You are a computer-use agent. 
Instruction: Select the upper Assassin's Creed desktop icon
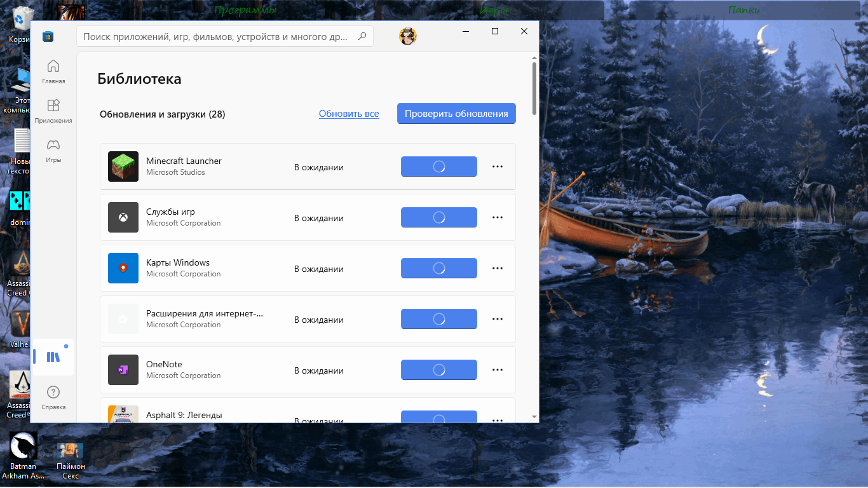[x=18, y=273]
